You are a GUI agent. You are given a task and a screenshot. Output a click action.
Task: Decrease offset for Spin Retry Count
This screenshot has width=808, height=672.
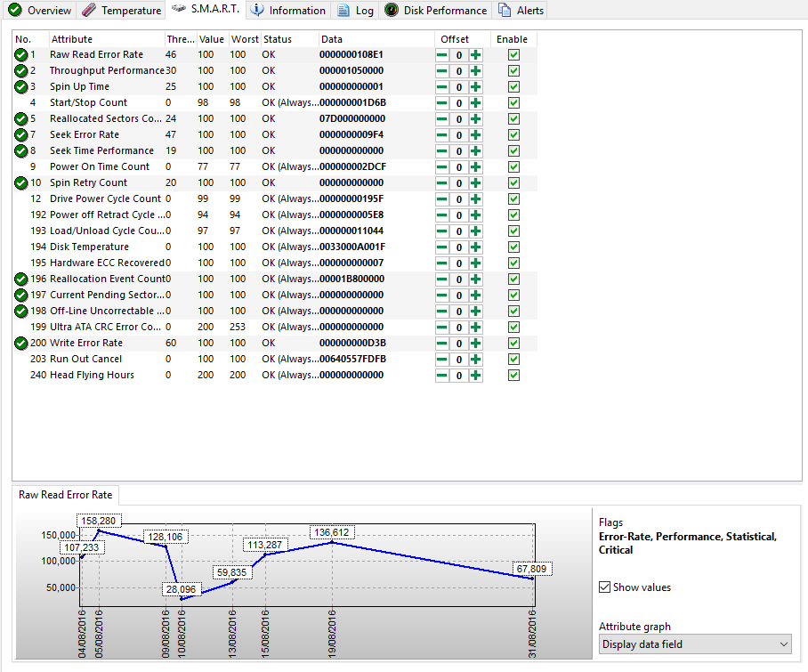click(x=442, y=183)
